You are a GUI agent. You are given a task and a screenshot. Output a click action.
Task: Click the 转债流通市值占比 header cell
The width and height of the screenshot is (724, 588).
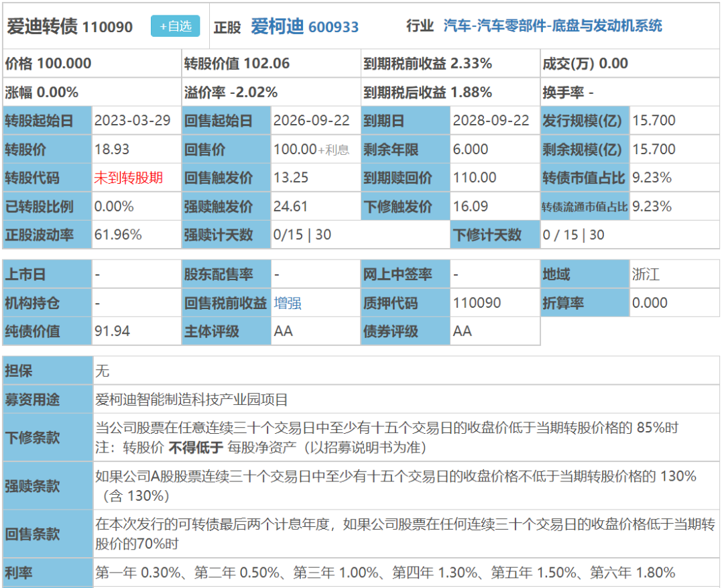coord(585,207)
